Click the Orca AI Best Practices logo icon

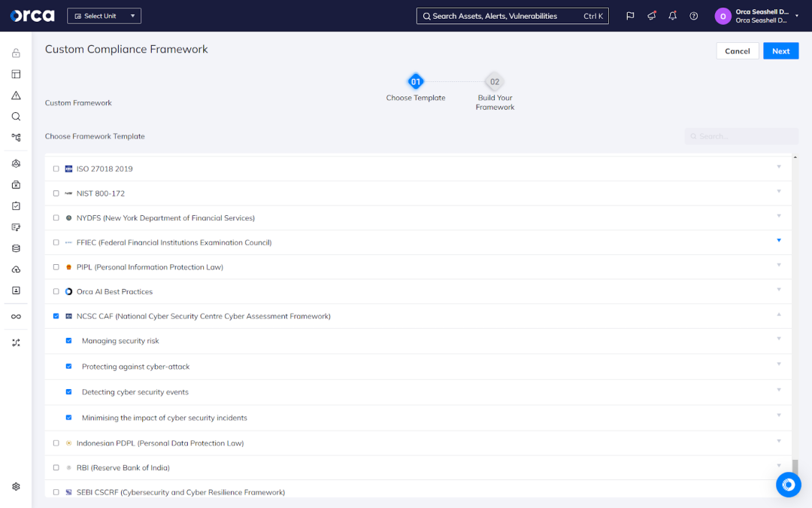(68, 292)
